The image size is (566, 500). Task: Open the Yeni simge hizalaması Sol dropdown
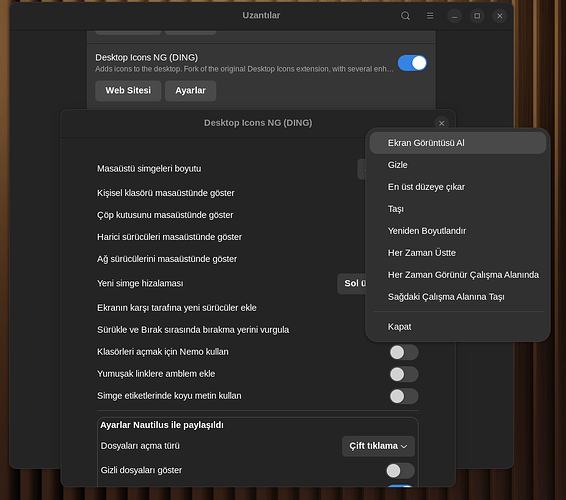coord(352,283)
